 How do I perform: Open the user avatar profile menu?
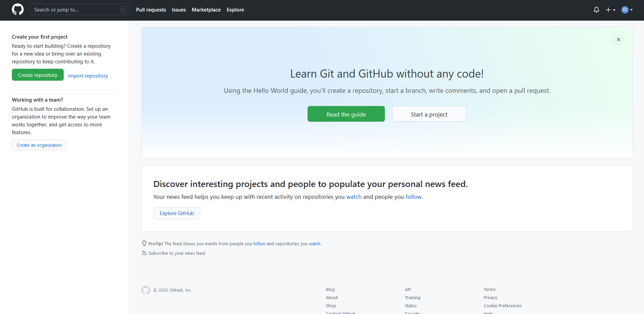(x=627, y=10)
